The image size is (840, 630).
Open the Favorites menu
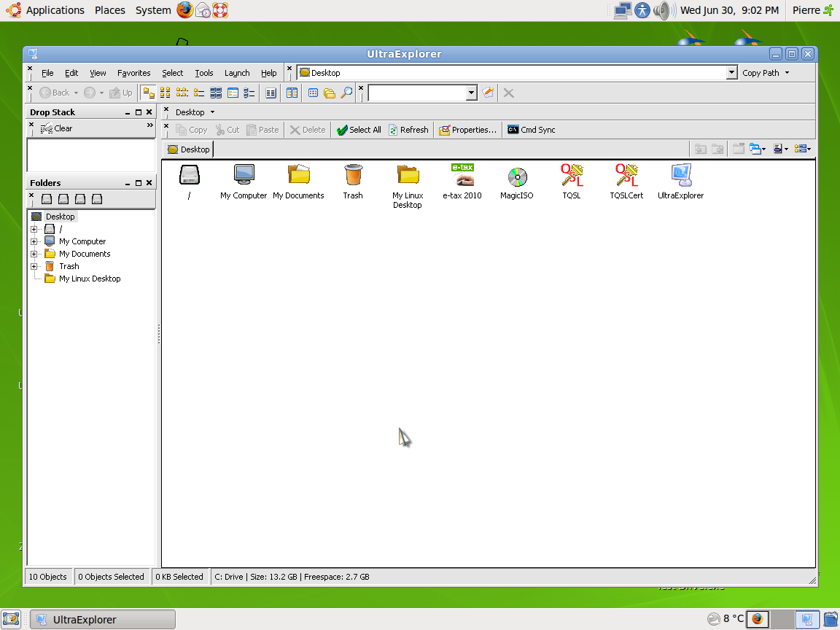click(x=134, y=73)
